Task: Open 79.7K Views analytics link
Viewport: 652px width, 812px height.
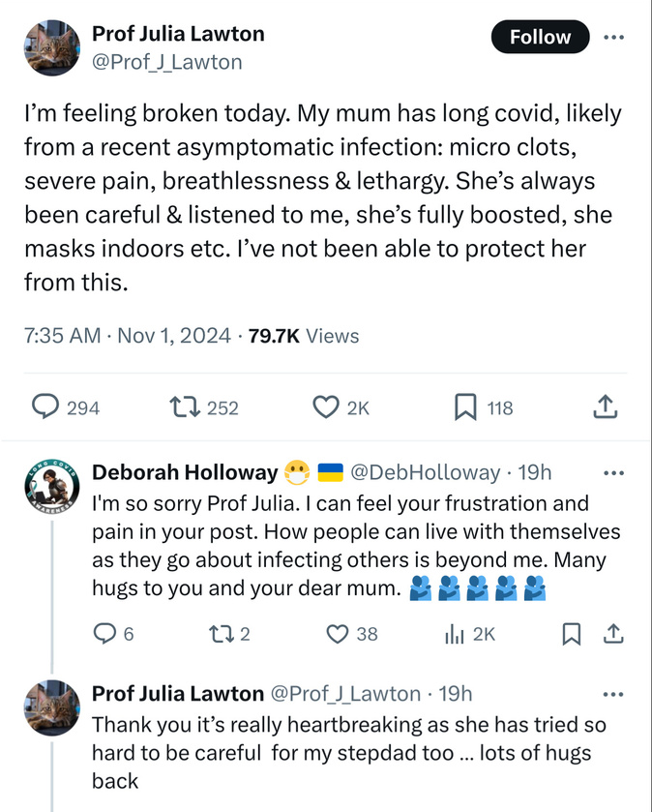Action: pyautogui.click(x=303, y=336)
